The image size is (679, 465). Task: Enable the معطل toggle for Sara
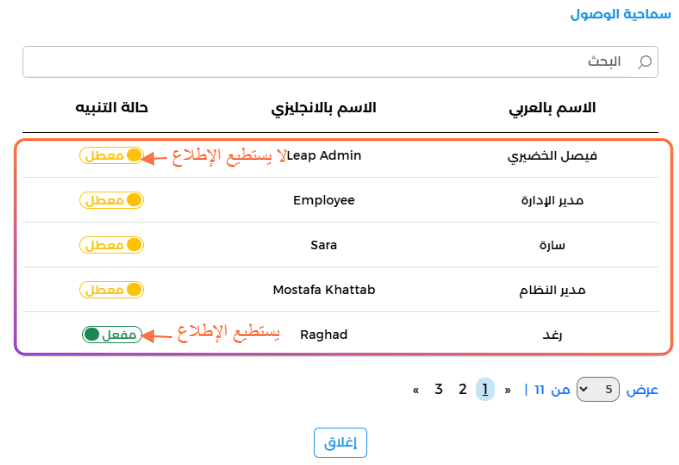pyautogui.click(x=111, y=245)
